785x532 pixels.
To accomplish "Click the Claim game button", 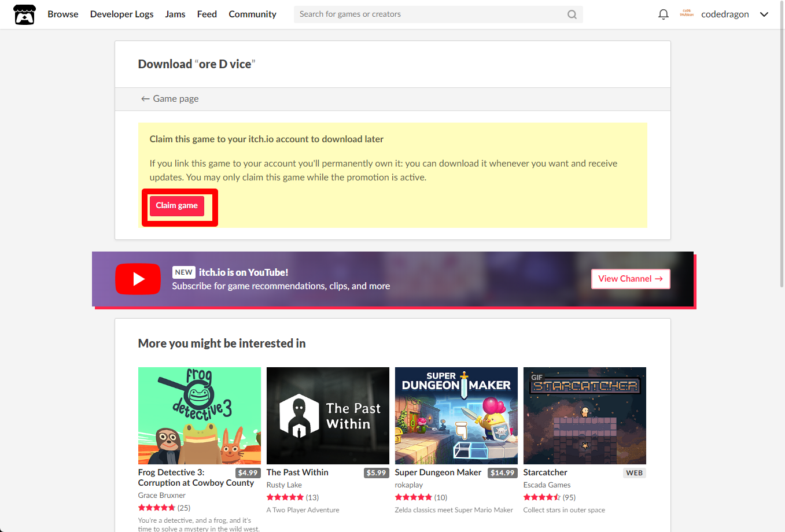I will (177, 206).
